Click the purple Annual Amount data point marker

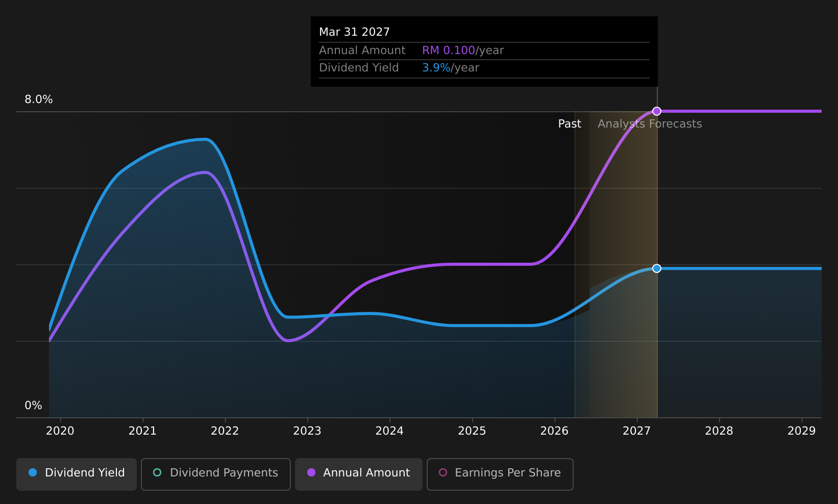(657, 111)
